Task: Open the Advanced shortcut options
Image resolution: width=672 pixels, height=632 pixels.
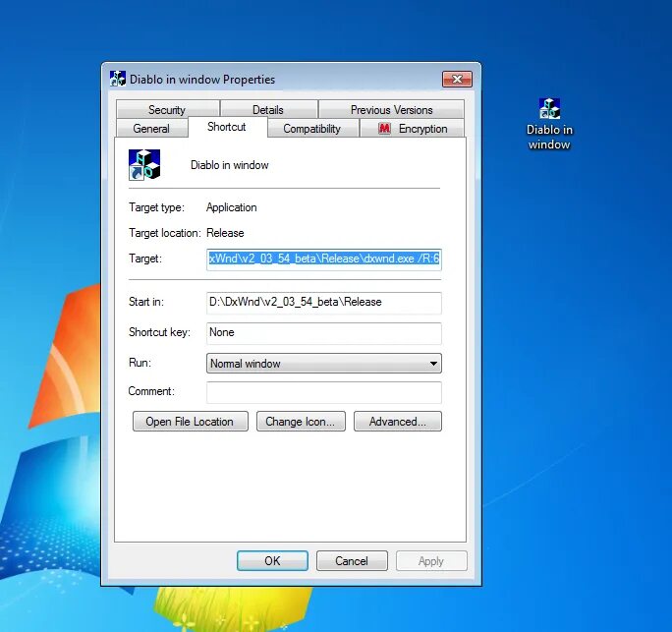Action: 398,422
